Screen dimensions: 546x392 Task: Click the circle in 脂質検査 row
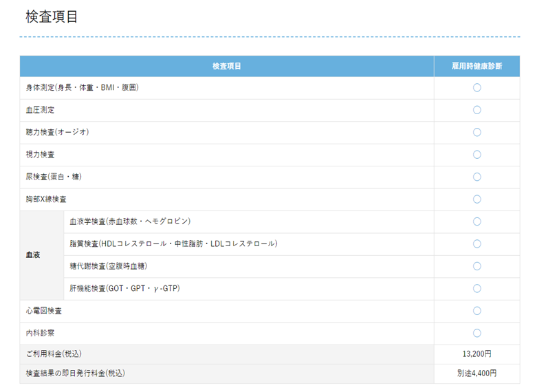click(477, 243)
